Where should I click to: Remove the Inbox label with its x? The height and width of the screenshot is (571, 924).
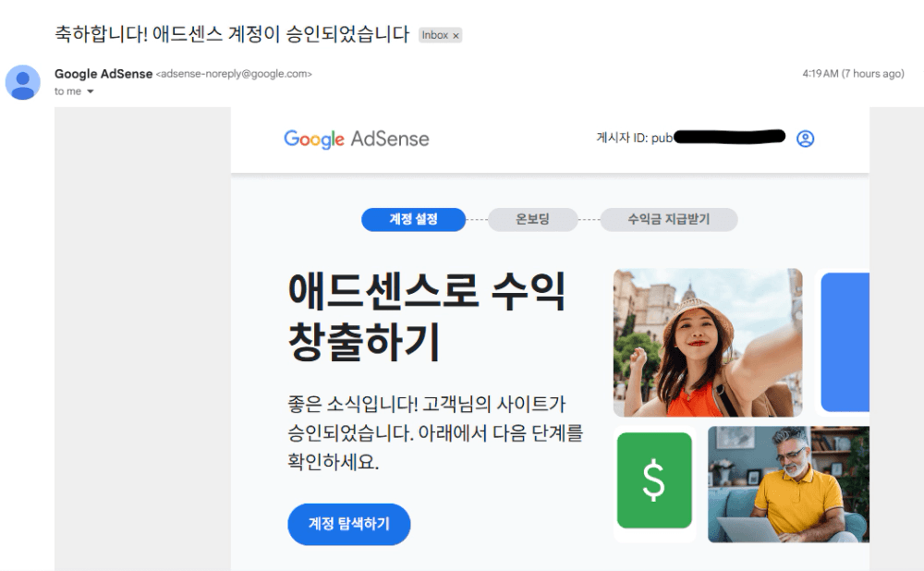point(456,36)
